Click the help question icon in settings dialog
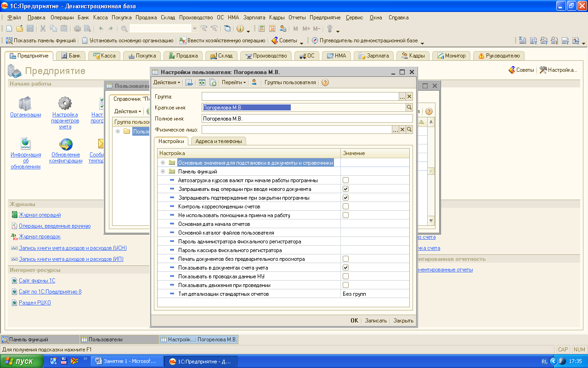This screenshot has height=368, width=588. (x=325, y=83)
